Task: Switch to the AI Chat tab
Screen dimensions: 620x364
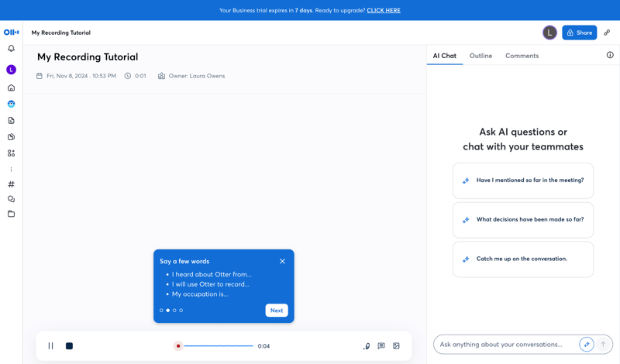Action: click(444, 56)
